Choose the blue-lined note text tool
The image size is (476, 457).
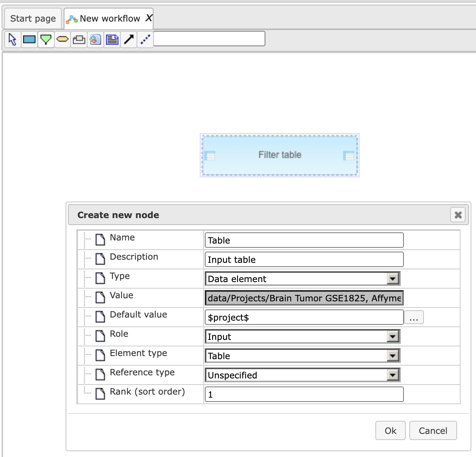112,39
